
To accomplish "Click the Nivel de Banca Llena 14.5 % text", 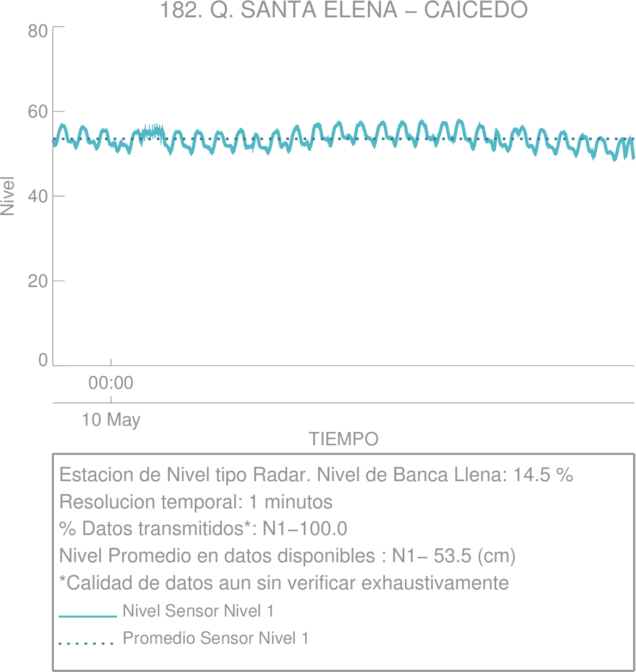I will [444, 475].
